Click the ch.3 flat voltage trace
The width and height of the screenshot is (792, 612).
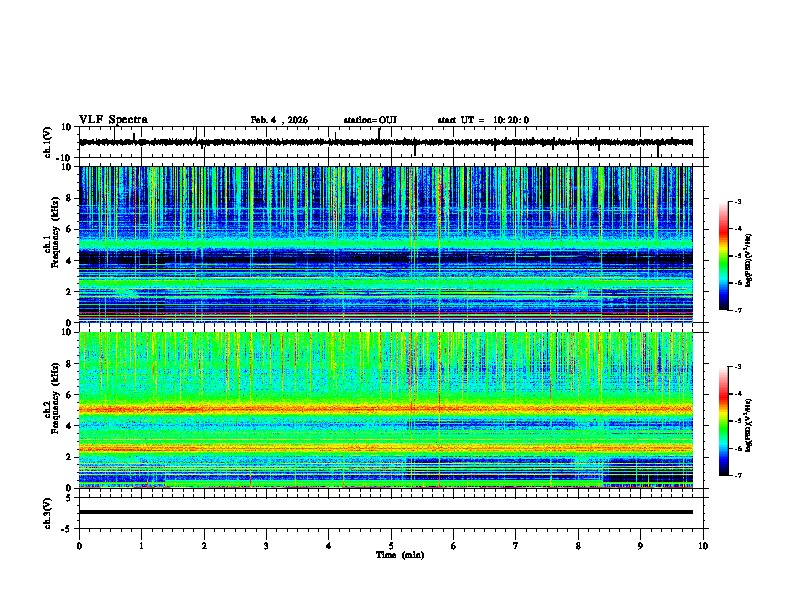(x=386, y=512)
